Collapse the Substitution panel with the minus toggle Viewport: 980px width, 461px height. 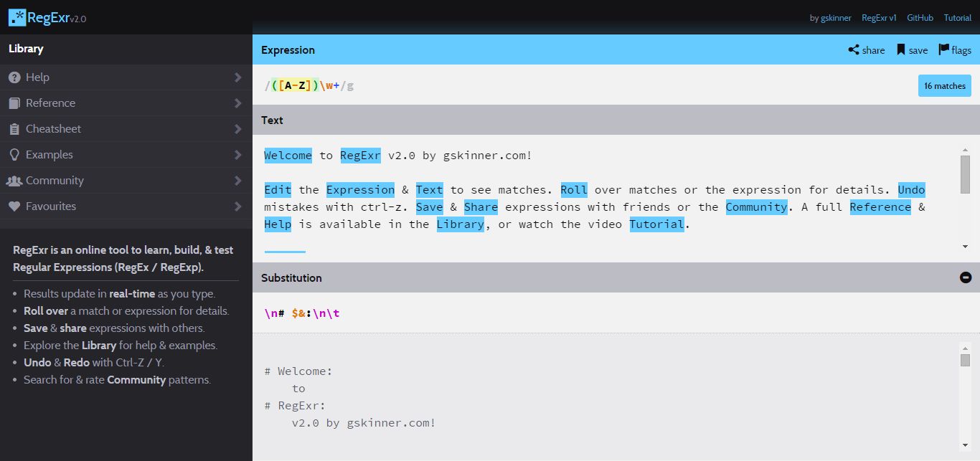[966, 277]
